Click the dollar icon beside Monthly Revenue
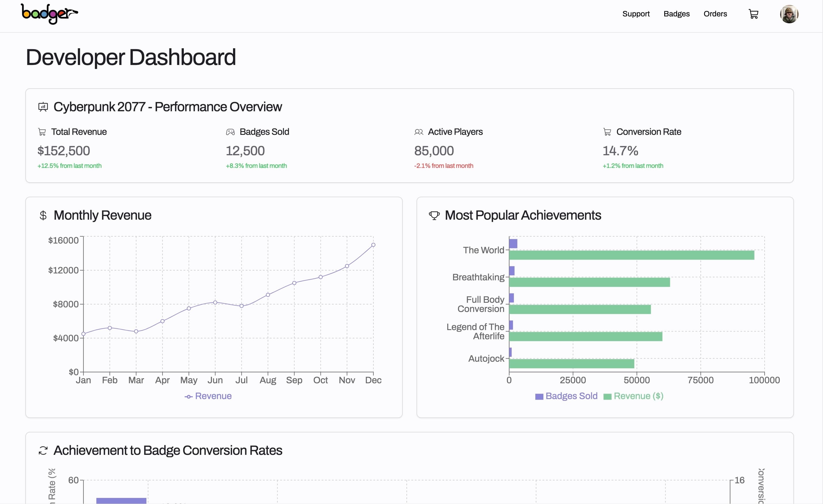 tap(43, 216)
